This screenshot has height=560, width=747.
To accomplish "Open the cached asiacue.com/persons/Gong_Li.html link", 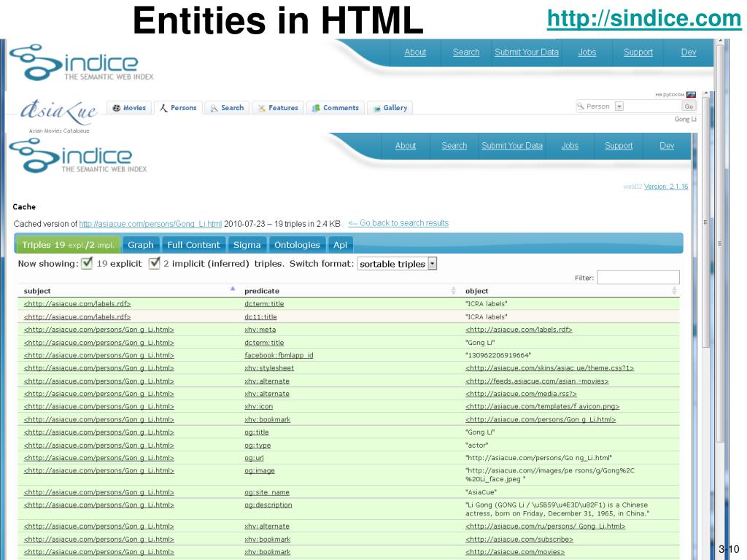I will pyautogui.click(x=150, y=224).
